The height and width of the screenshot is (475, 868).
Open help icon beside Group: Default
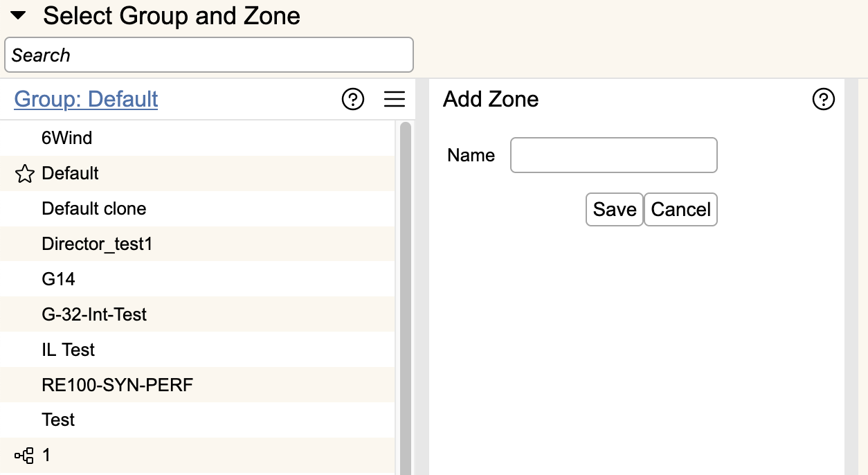click(x=353, y=100)
